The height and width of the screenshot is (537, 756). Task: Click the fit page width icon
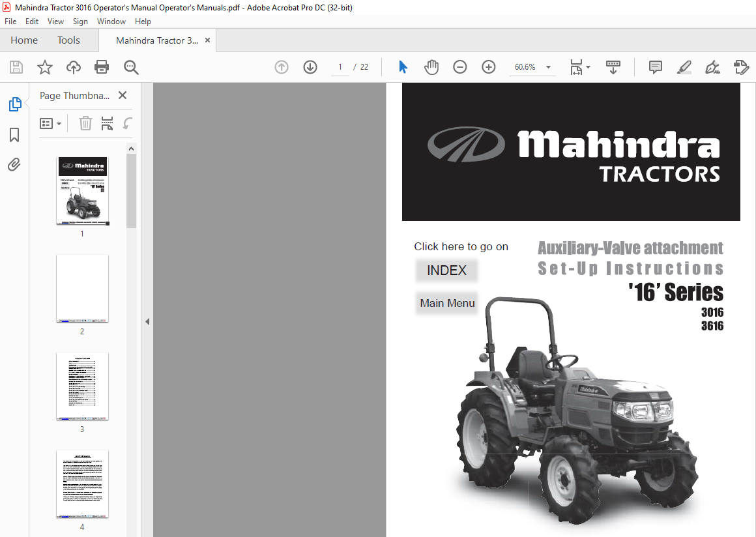(576, 67)
